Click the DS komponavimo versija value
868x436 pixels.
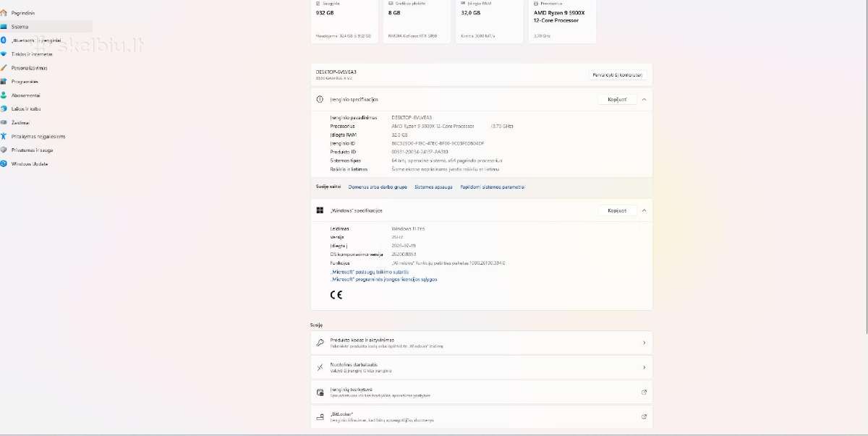(x=403, y=255)
